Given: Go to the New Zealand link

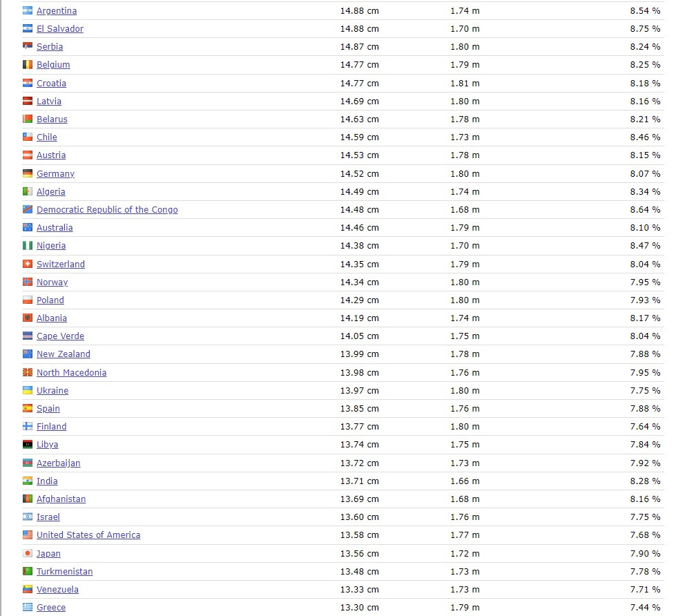Looking at the screenshot, I should point(64,354).
